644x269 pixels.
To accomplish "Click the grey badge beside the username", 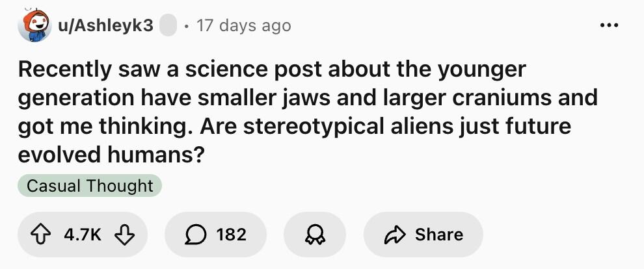I will coord(168,25).
